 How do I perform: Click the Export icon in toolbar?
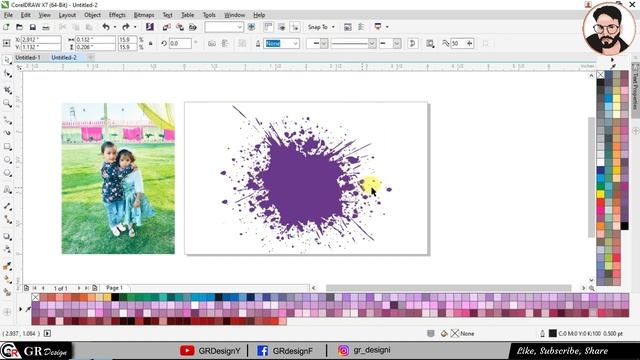[180, 27]
